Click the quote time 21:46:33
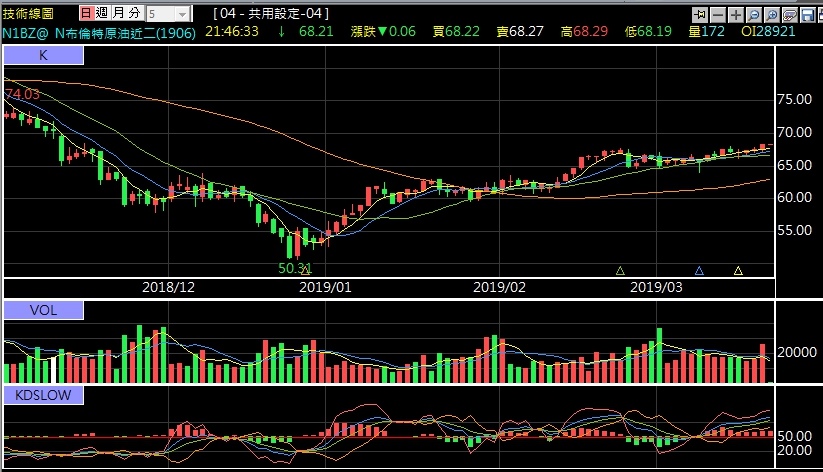Image resolution: width=823 pixels, height=472 pixels. pos(232,32)
